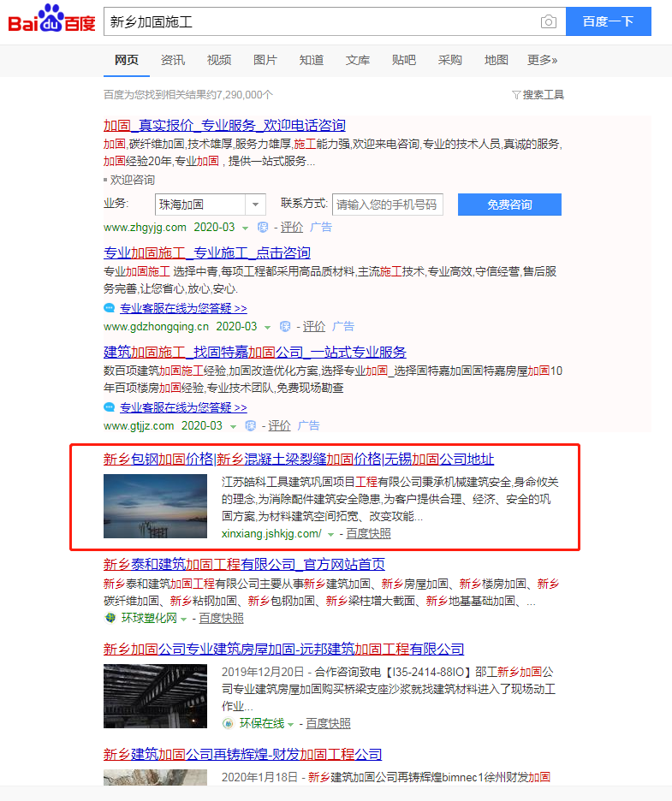Switch to the 文库 tab

pyautogui.click(x=357, y=60)
